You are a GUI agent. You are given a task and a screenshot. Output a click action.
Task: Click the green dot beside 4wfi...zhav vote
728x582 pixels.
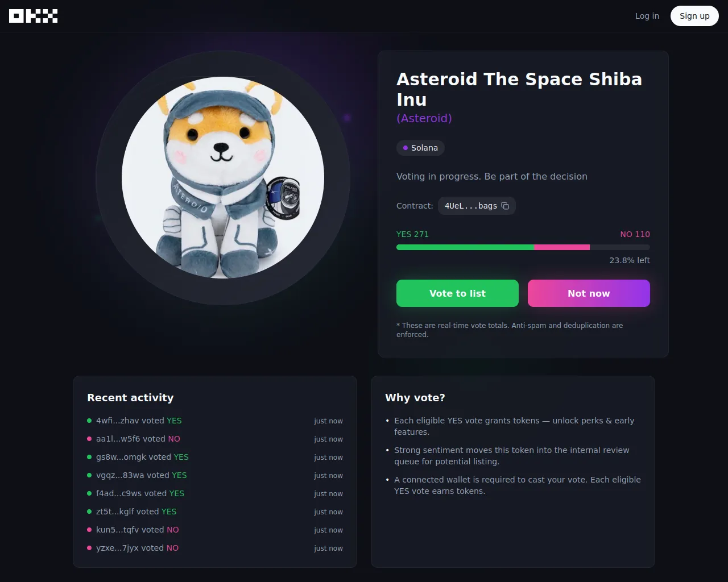(89, 421)
